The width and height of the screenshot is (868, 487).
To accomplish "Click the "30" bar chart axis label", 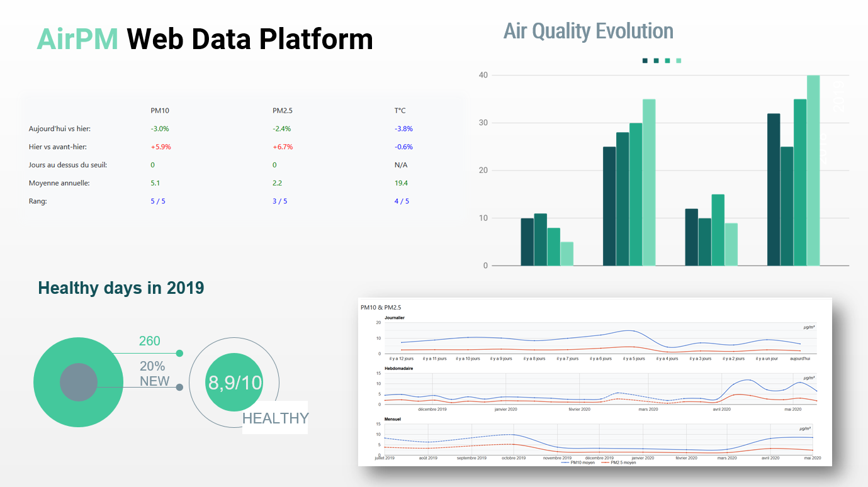I will [x=483, y=123].
